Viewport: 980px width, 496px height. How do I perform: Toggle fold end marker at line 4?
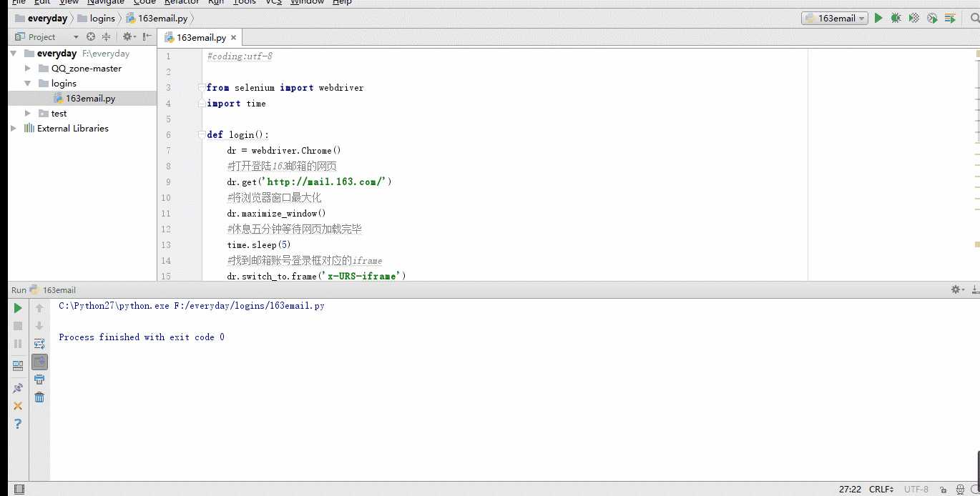202,104
